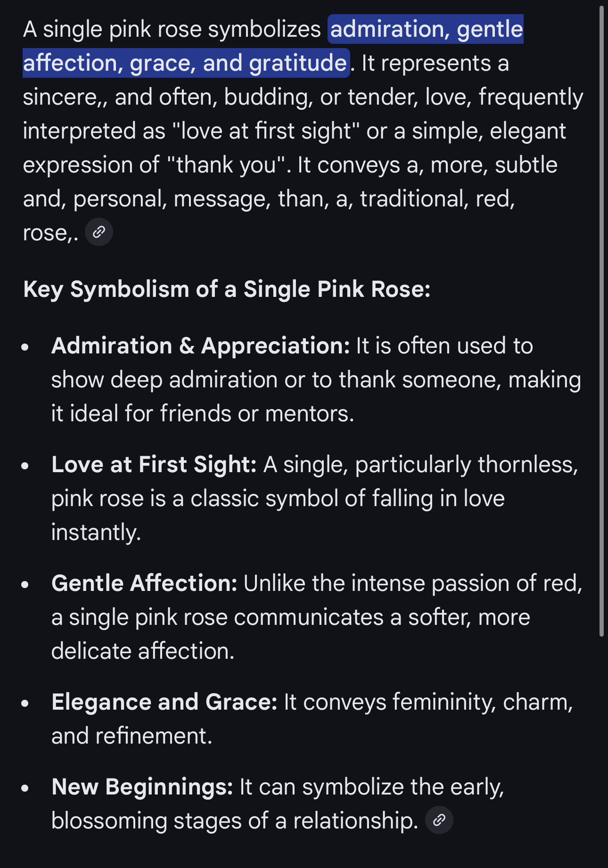Click the highlighted text "admiration, gentle"
The image size is (608, 868).
tap(426, 29)
